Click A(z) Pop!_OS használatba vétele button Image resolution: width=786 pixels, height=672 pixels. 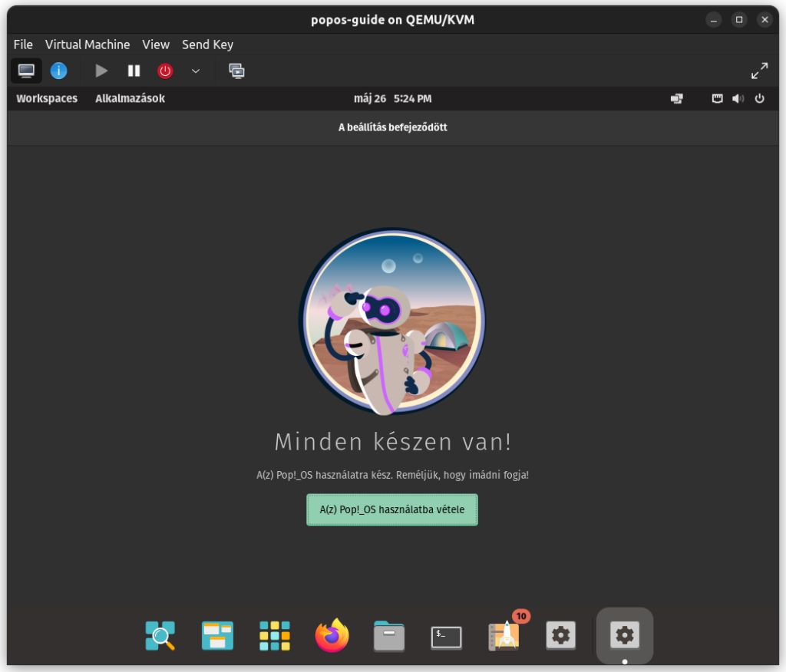[392, 509]
